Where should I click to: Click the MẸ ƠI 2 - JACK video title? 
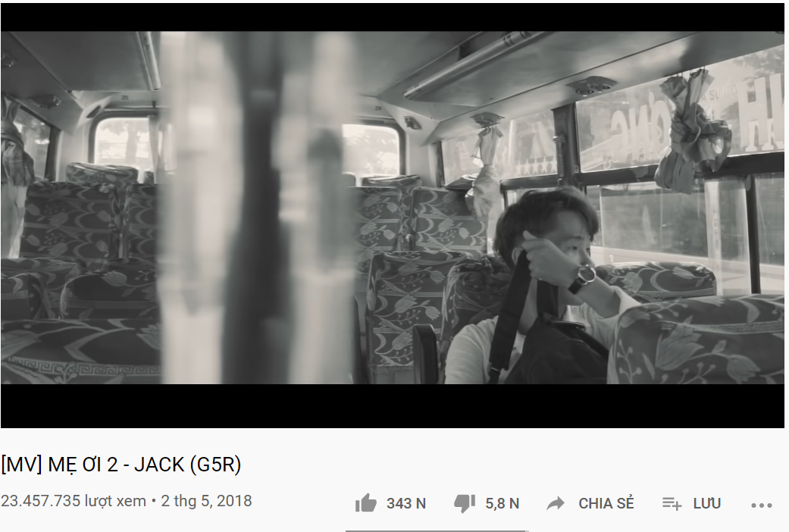[121, 464]
